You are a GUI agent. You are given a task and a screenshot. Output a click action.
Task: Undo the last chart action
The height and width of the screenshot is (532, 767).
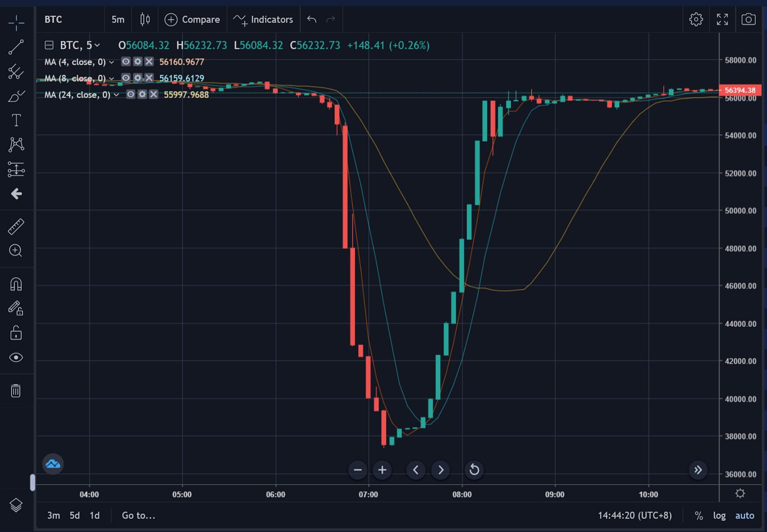coord(311,19)
